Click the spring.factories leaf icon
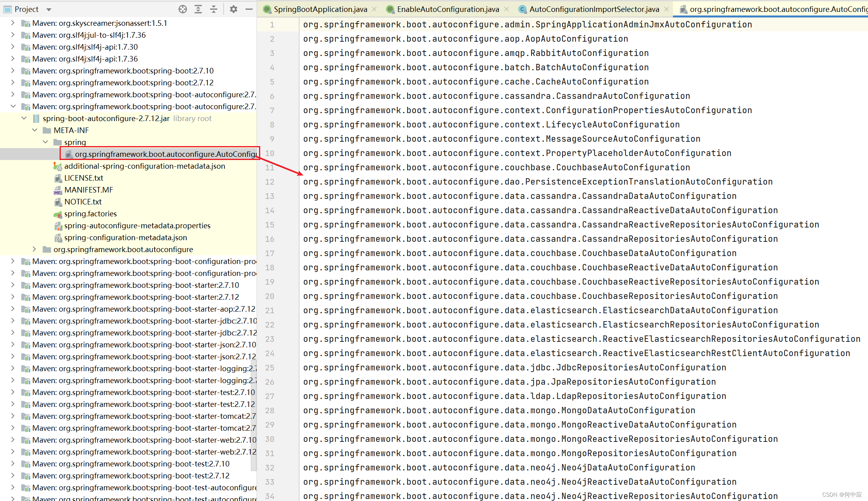Image resolution: width=868 pixels, height=501 pixels. pyautogui.click(x=58, y=214)
